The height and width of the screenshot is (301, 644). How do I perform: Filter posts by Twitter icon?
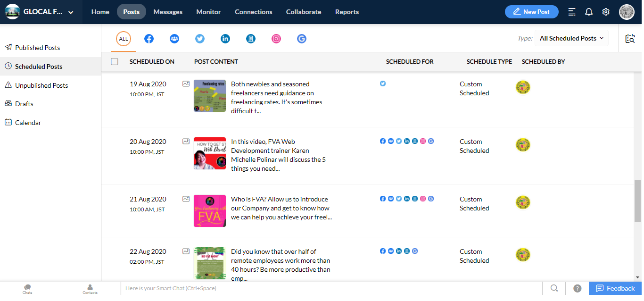(200, 39)
